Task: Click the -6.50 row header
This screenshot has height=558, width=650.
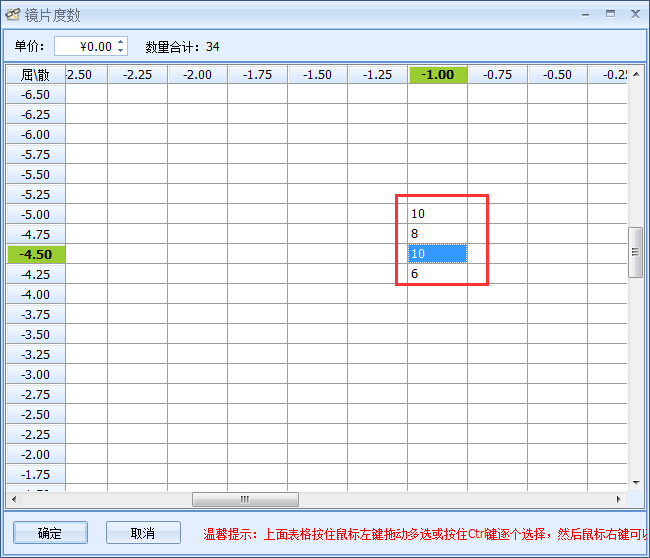Action: pos(36,94)
